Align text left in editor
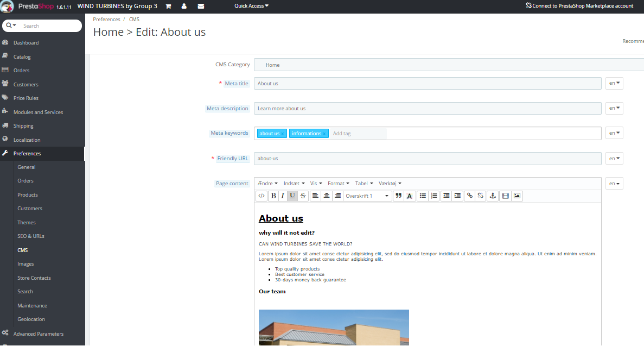This screenshot has width=644, height=346. point(315,196)
